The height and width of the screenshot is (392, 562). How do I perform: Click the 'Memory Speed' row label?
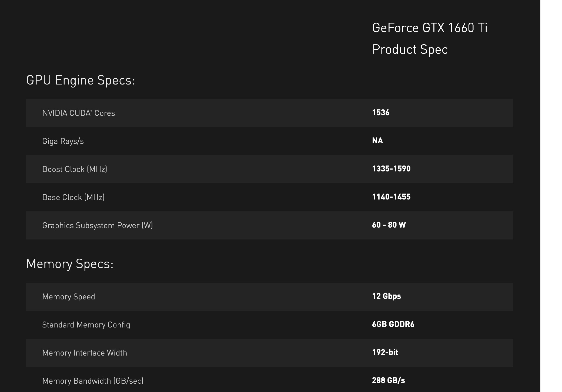click(x=69, y=297)
